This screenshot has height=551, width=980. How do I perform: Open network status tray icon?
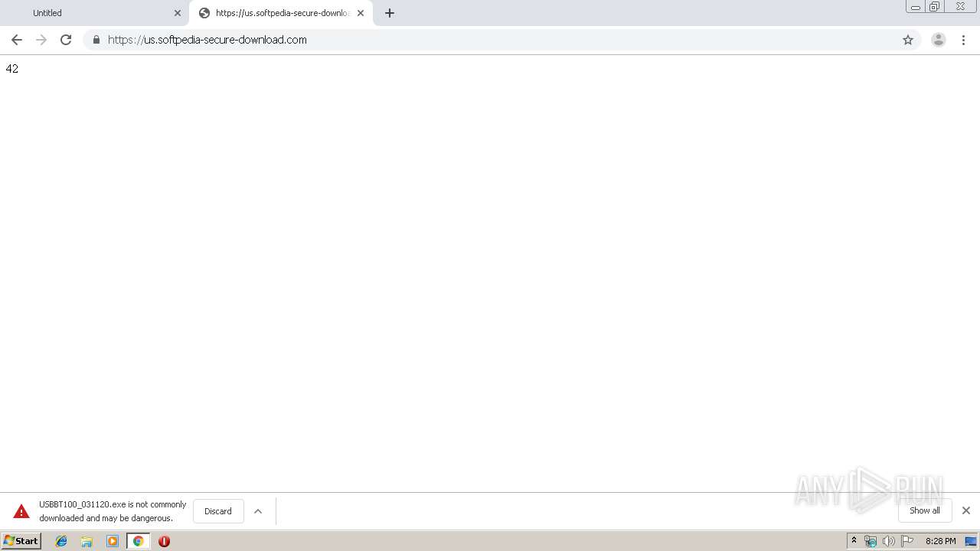point(871,541)
